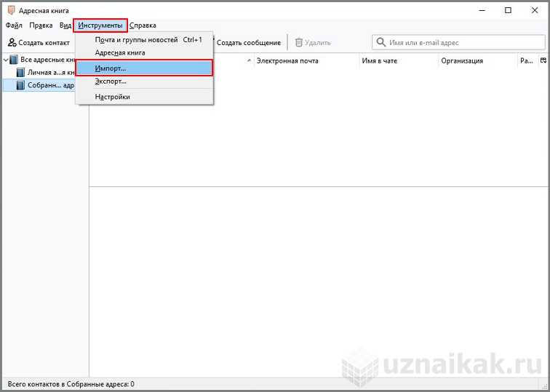Open the Правка menu
The image size is (550, 392).
[41, 25]
